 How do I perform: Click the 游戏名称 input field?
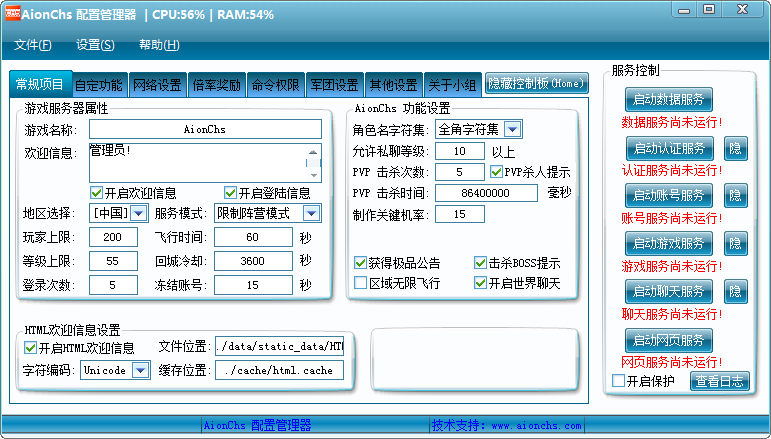(x=205, y=129)
